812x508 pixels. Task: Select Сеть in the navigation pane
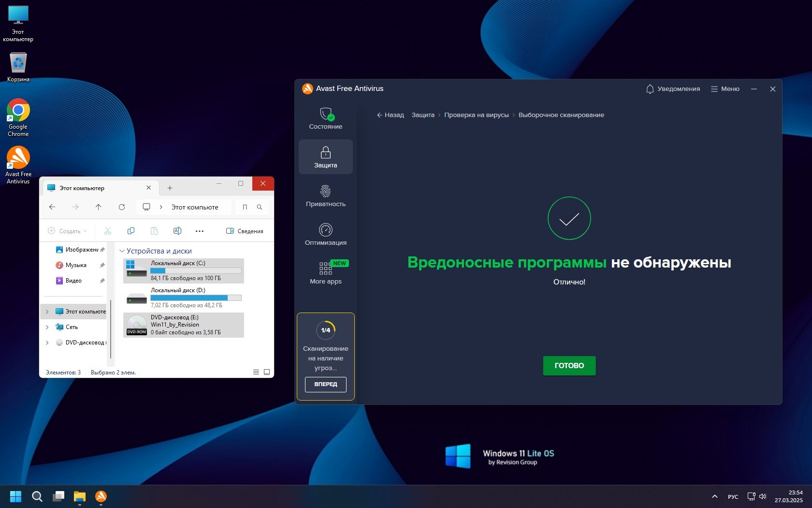pyautogui.click(x=67, y=327)
